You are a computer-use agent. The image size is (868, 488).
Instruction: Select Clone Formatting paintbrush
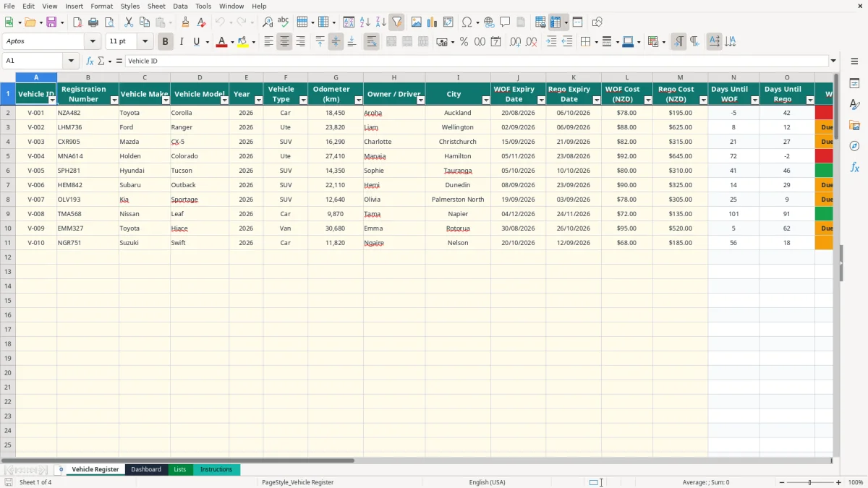tap(185, 22)
